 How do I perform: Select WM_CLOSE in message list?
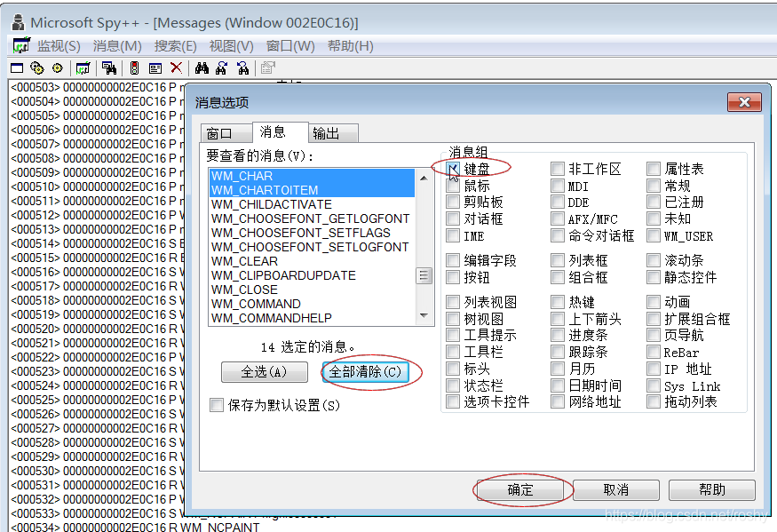click(x=313, y=290)
